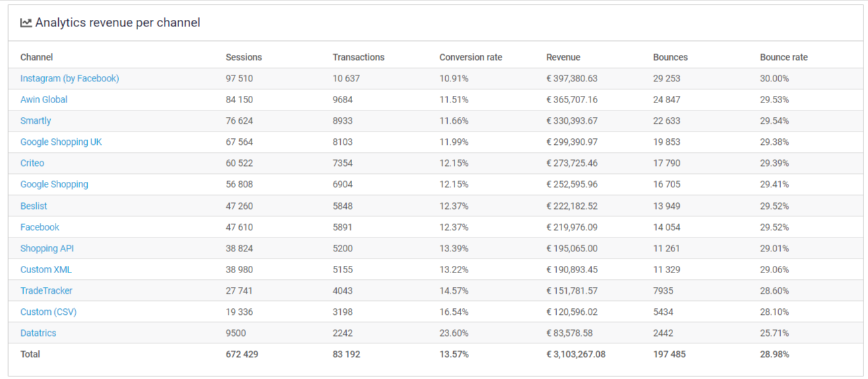Select the bounce rate 29.41%
The image size is (868, 379).
pyautogui.click(x=774, y=184)
